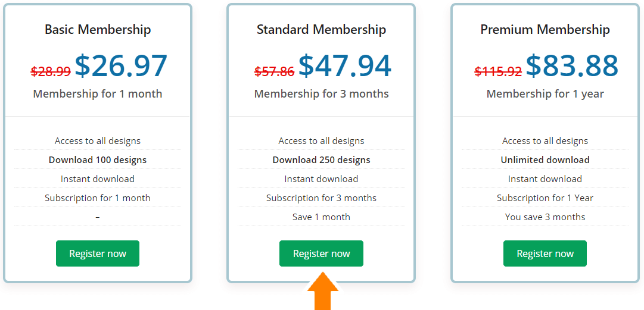The height and width of the screenshot is (310, 644).
Task: Click the crossed-out $28.99 price
Action: (51, 71)
